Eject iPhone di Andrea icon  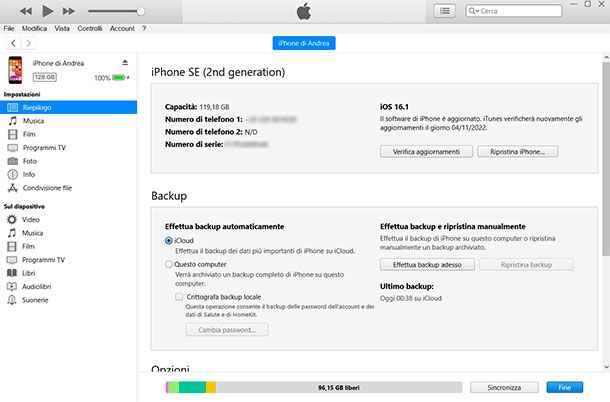click(125, 62)
